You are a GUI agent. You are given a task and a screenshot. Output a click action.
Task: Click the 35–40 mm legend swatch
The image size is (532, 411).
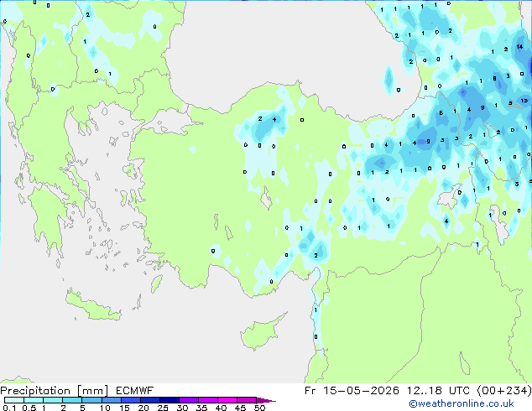(208, 400)
